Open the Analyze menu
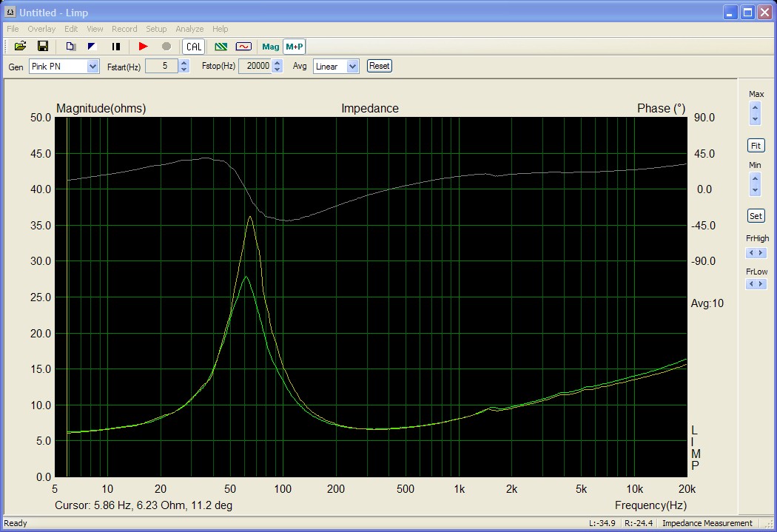 click(x=189, y=29)
